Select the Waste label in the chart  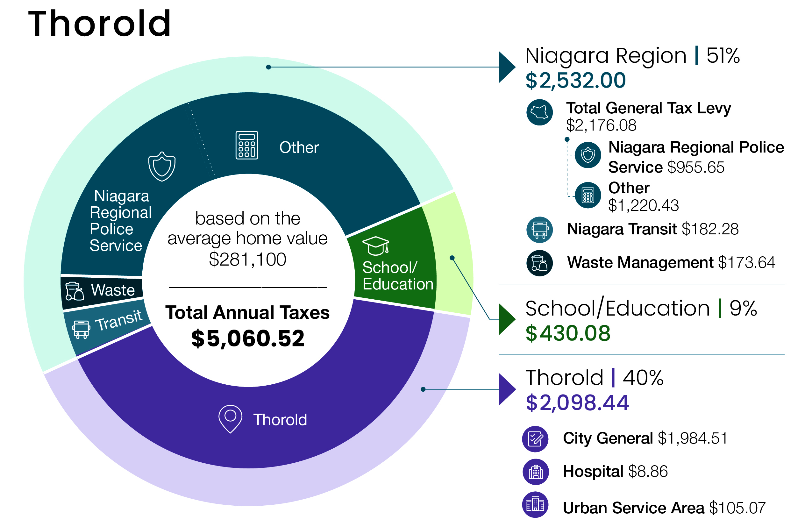(113, 290)
